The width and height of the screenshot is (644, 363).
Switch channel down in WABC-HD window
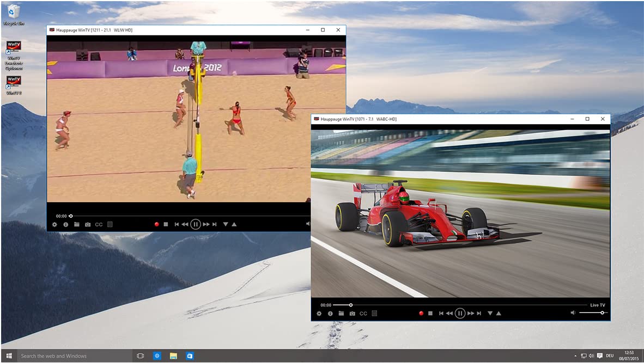[490, 313]
